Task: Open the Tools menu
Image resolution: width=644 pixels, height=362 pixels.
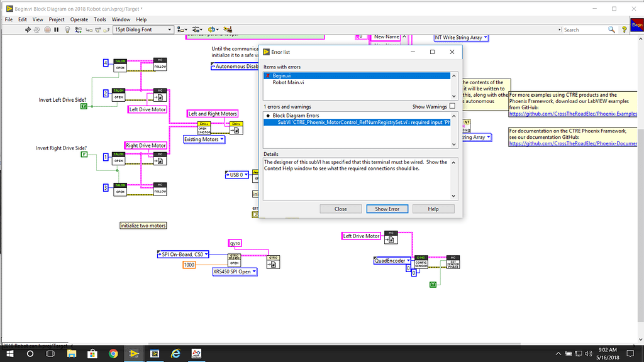Action: 100,19
